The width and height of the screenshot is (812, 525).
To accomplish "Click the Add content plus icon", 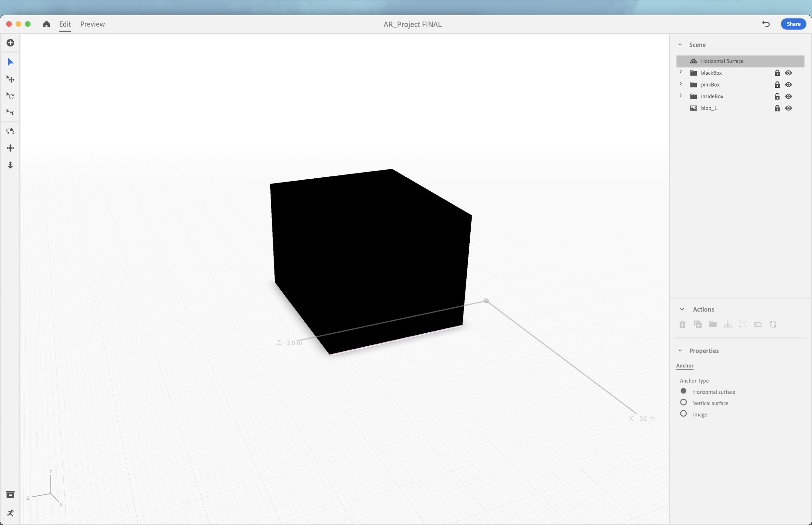I will point(10,43).
